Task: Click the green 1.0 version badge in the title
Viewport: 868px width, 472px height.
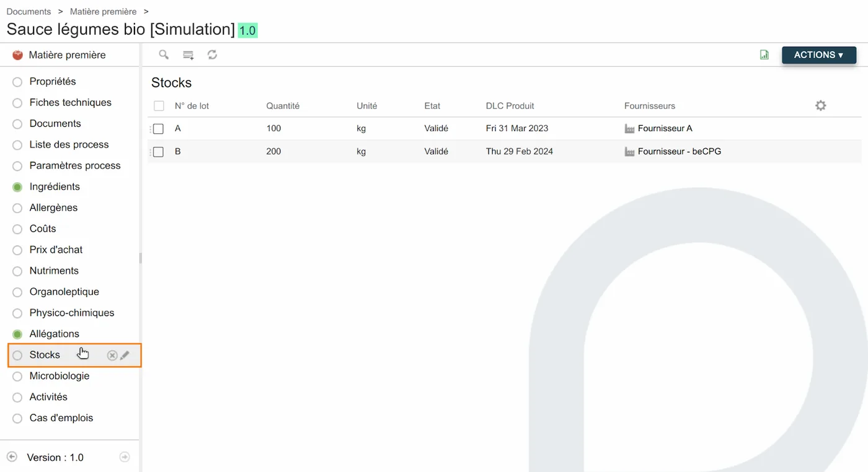Action: pos(247,30)
